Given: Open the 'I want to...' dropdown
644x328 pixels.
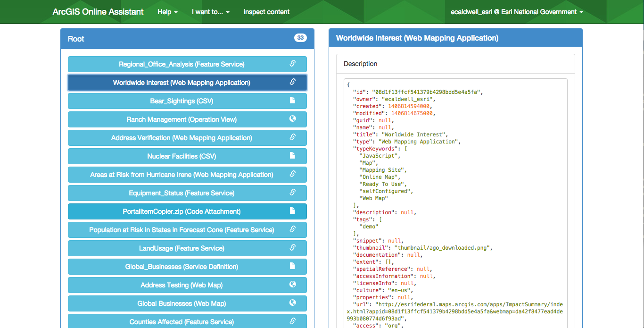Looking at the screenshot, I should (x=211, y=12).
